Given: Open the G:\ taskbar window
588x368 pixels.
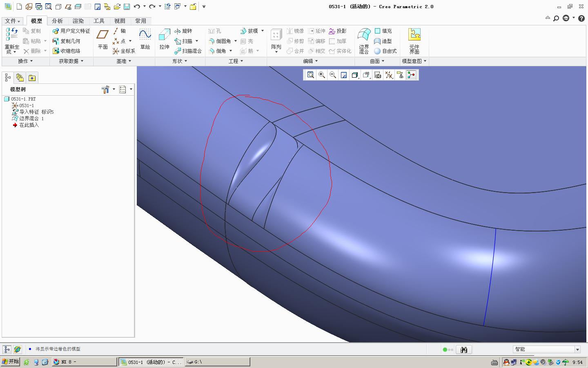Looking at the screenshot, I should (218, 362).
